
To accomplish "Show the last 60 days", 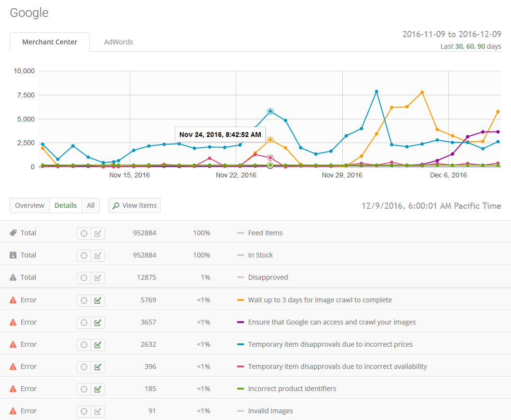I will [x=470, y=46].
